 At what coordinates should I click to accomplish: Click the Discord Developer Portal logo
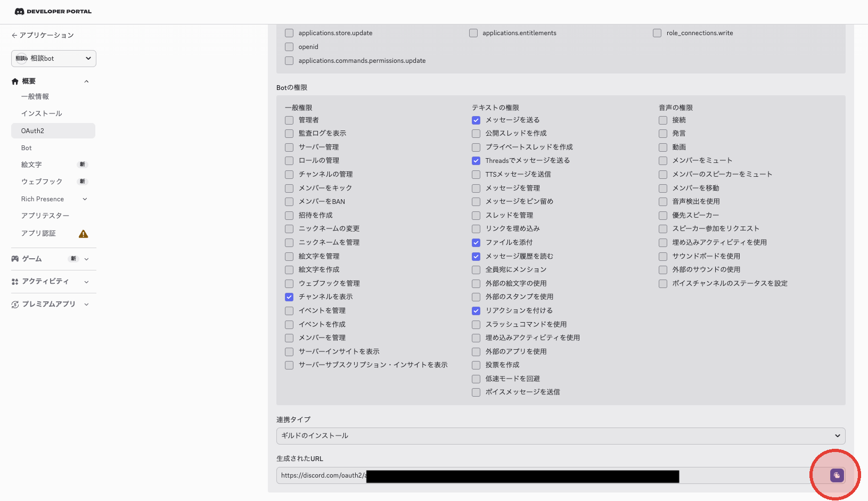tap(53, 11)
